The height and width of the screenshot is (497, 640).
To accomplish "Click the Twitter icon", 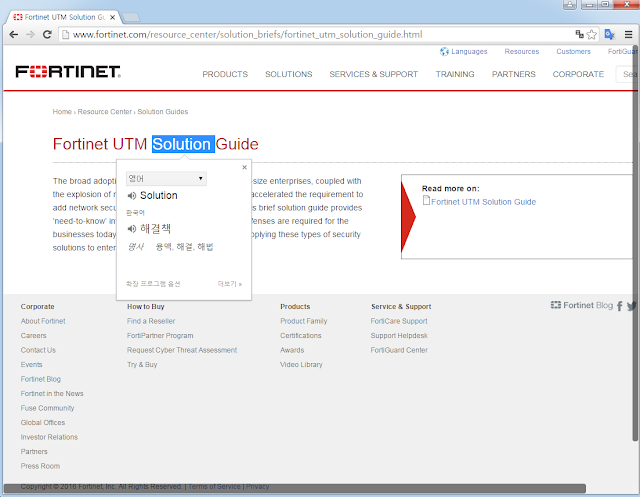I will 632,306.
